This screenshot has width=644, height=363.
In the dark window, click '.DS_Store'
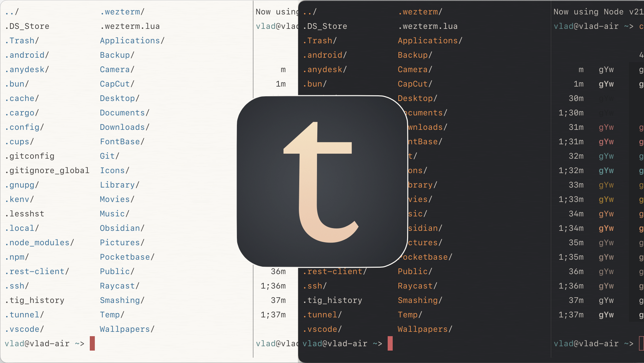coord(325,26)
